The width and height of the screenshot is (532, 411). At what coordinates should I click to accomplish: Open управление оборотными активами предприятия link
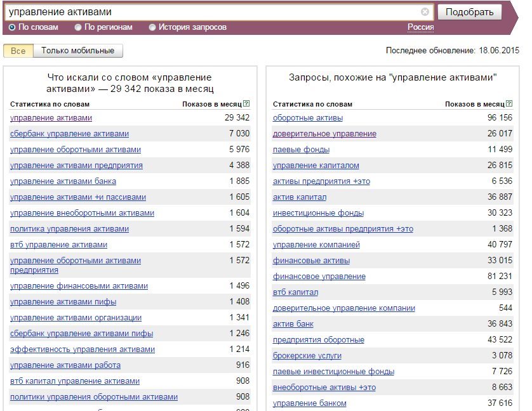pos(76,265)
